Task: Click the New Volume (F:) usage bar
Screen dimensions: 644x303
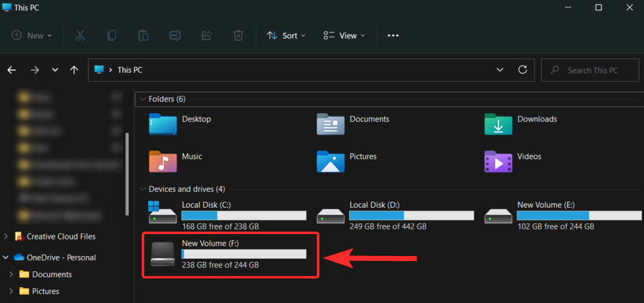Action: click(x=244, y=254)
